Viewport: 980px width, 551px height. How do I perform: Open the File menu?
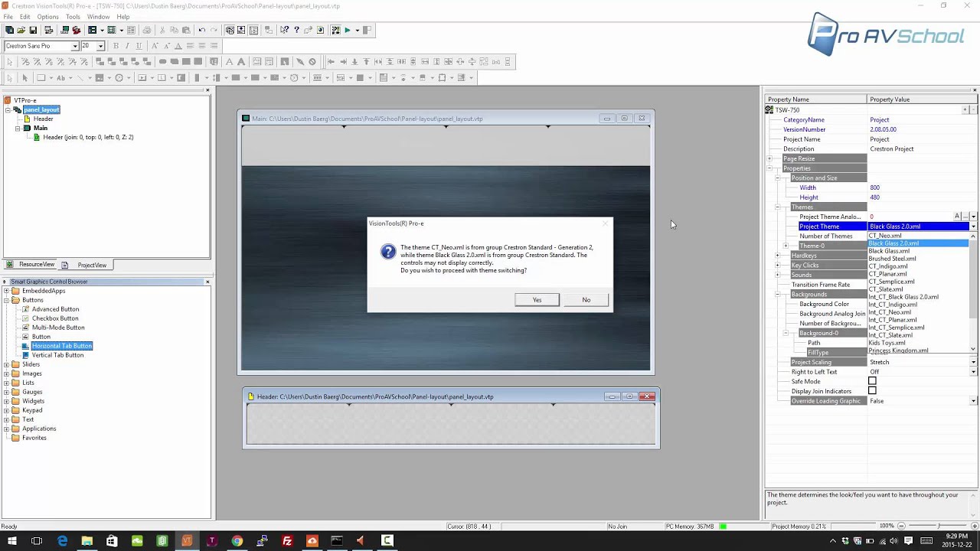click(x=8, y=17)
